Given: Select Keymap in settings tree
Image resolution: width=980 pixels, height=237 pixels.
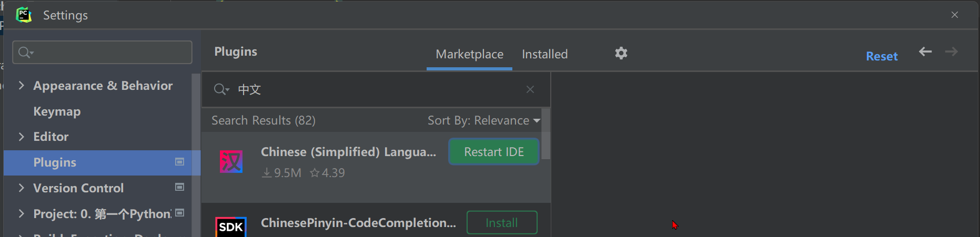Looking at the screenshot, I should pyautogui.click(x=57, y=111).
